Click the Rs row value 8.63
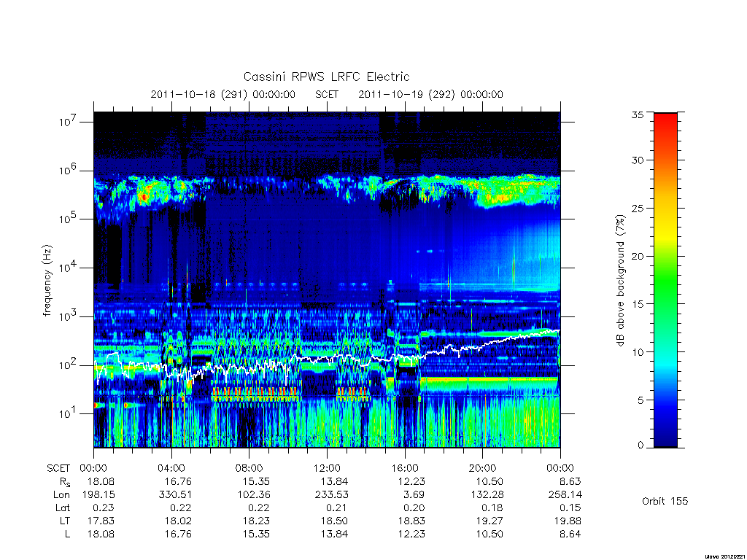The height and width of the screenshot is (560, 747). [570, 481]
